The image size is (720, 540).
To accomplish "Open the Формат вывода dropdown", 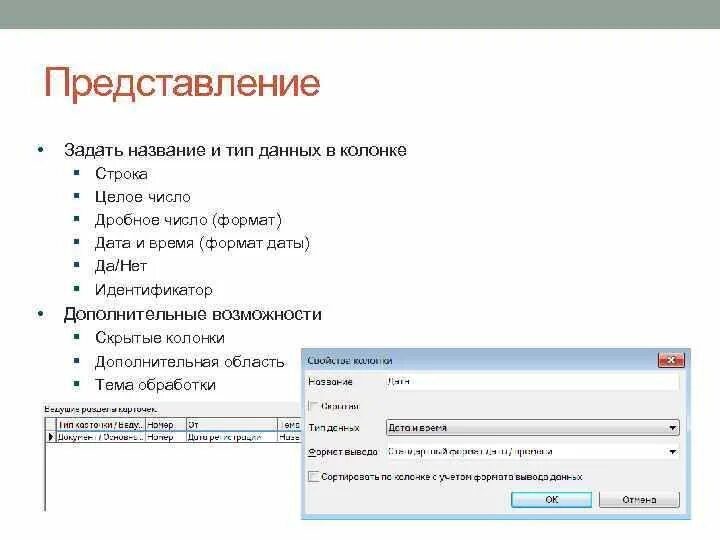I will 532,452.
